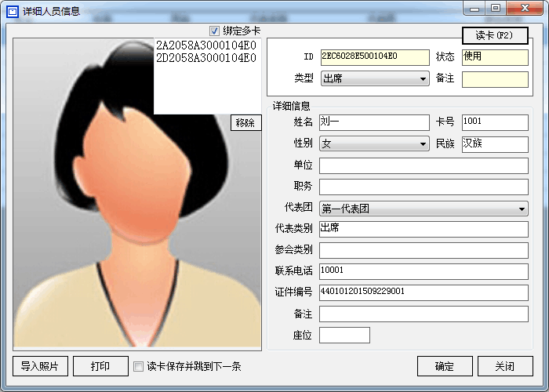
Task: Click the window icon in the title bar
Action: [x=13, y=11]
